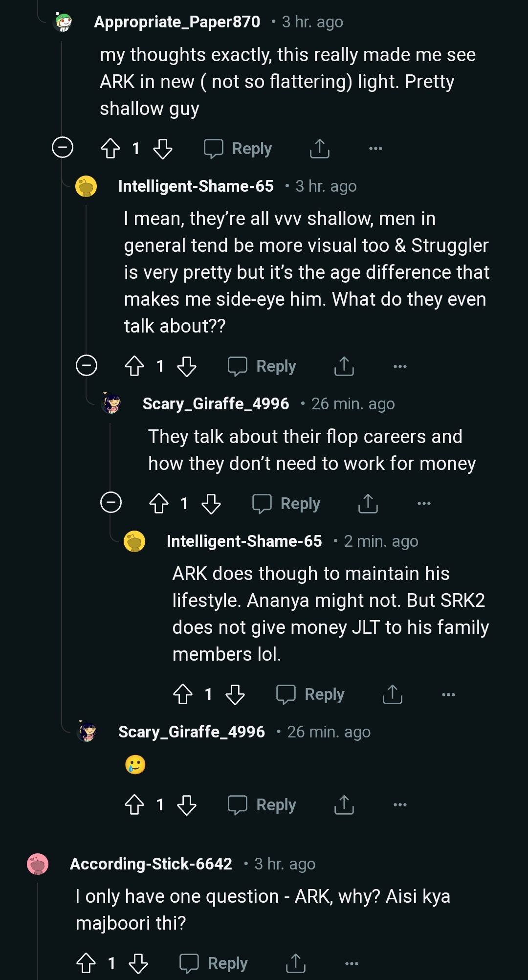Share the 'ARK does though' comment

(393, 694)
